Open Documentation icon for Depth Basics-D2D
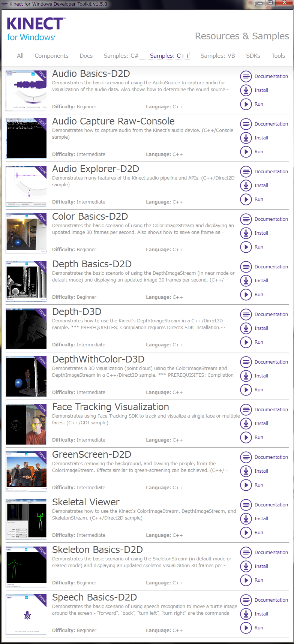This screenshot has width=294, height=644. (246, 267)
